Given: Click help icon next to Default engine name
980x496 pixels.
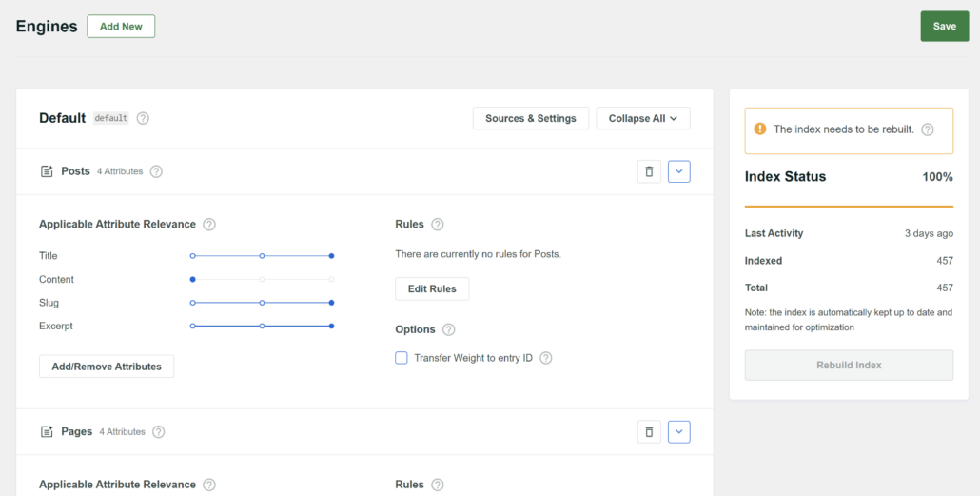Looking at the screenshot, I should [x=143, y=118].
